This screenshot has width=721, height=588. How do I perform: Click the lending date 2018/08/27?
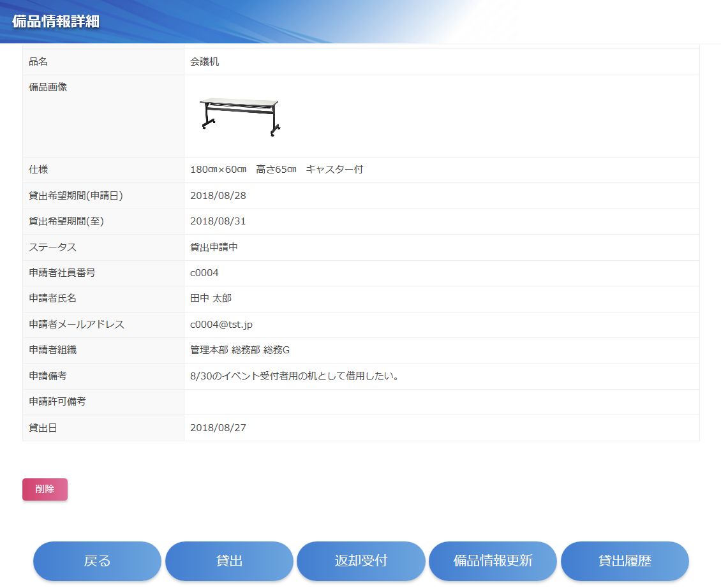218,428
